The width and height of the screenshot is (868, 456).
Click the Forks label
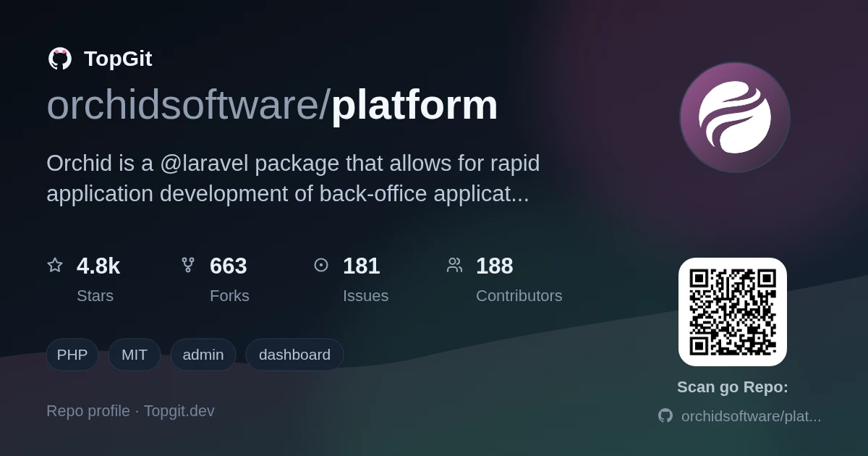(229, 295)
